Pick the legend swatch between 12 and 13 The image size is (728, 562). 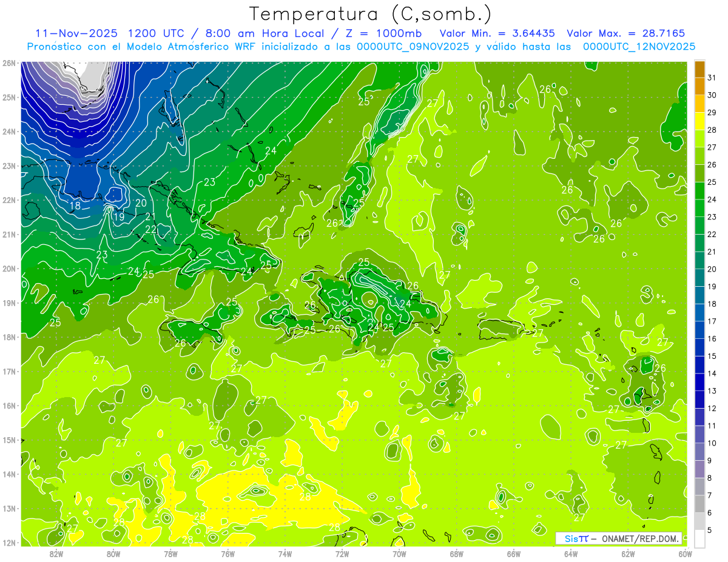[x=699, y=400]
